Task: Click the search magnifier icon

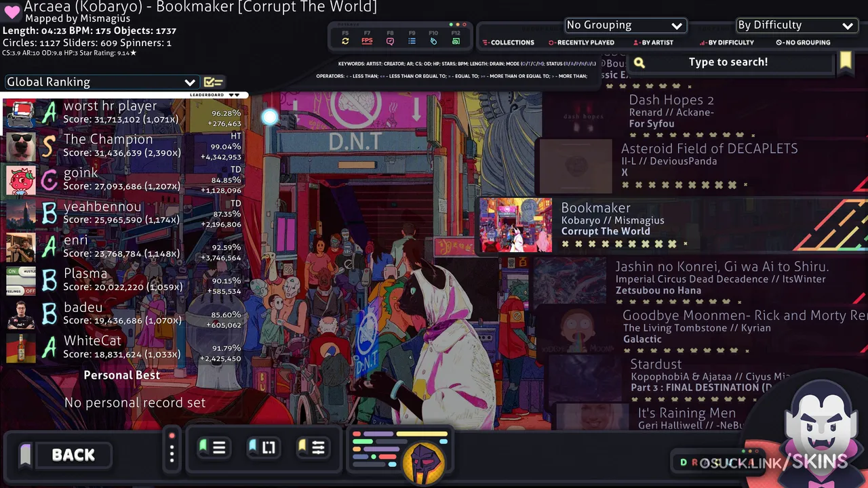Action: (x=639, y=63)
